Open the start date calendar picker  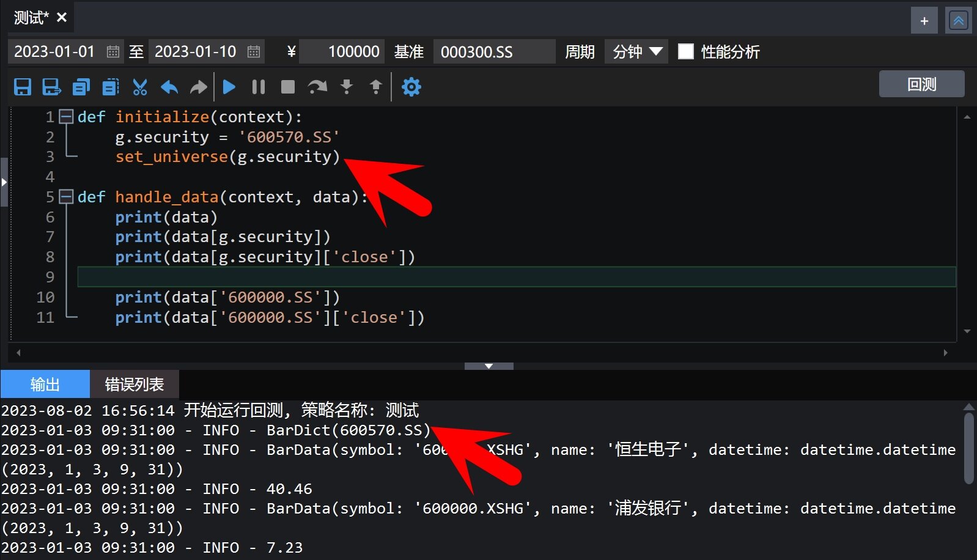(x=113, y=52)
